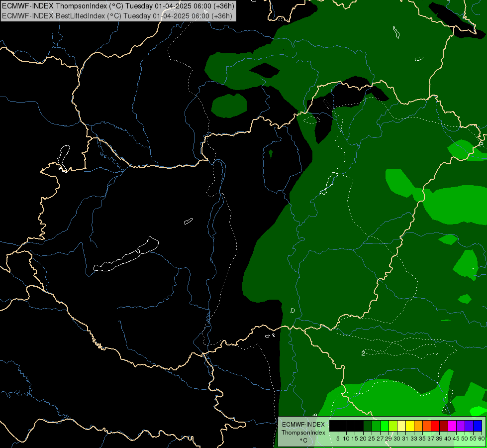
Task: Select the medium green 25-27 legend swatch
Action: (x=376, y=426)
